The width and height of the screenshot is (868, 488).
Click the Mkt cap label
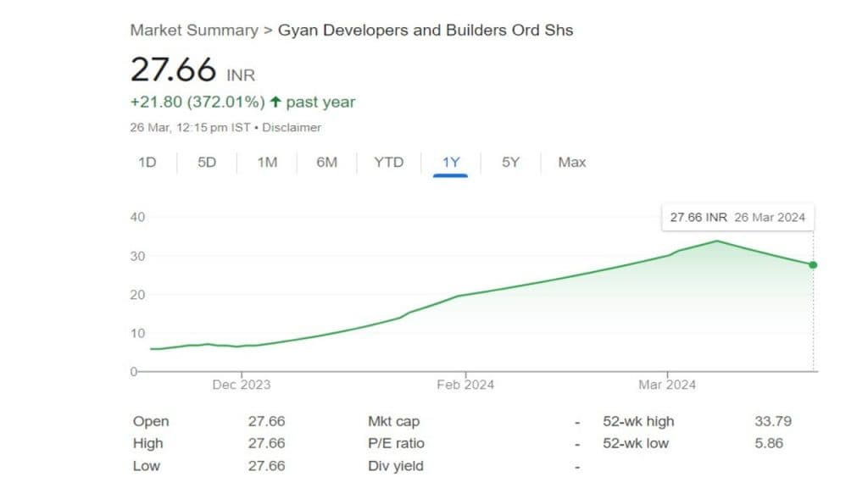coord(393,421)
